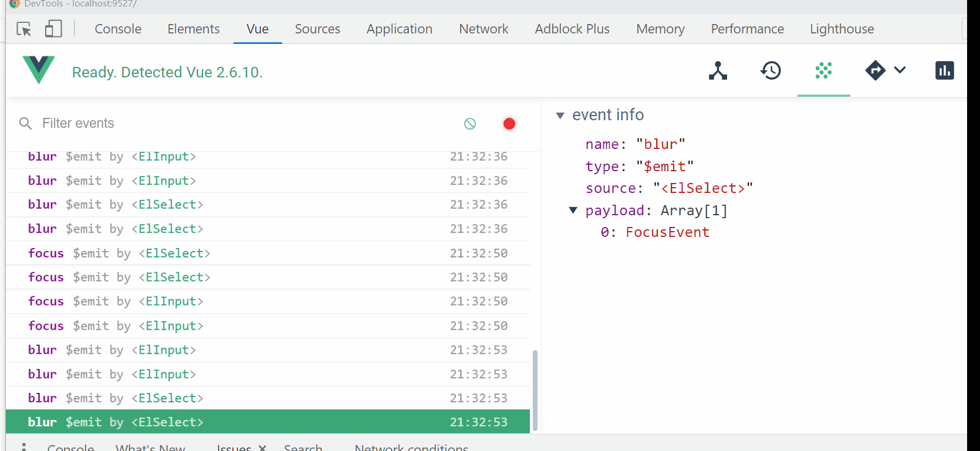This screenshot has width=980, height=451.
Task: Open the Vue routing diamond icon
Action: [x=875, y=70]
